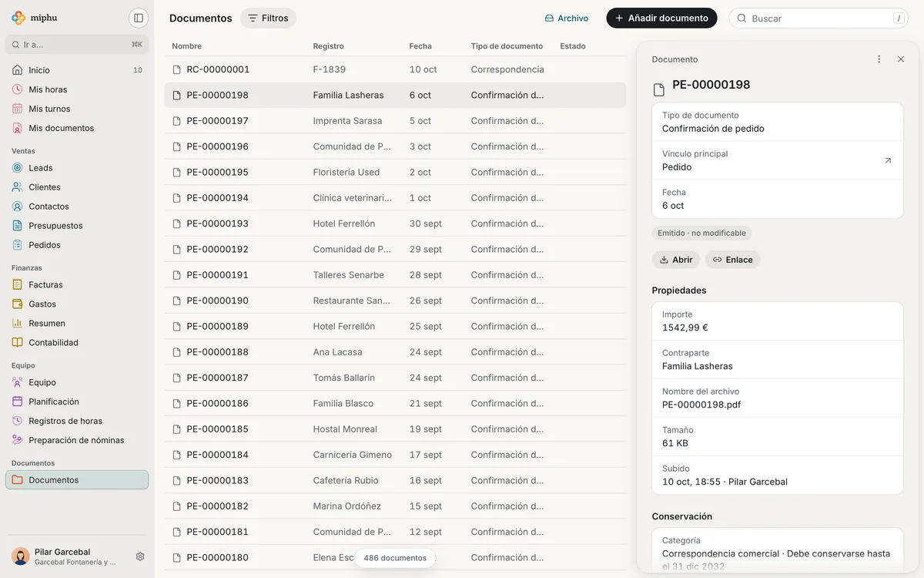Select row PE-00000194
924x578 pixels.
coord(395,198)
